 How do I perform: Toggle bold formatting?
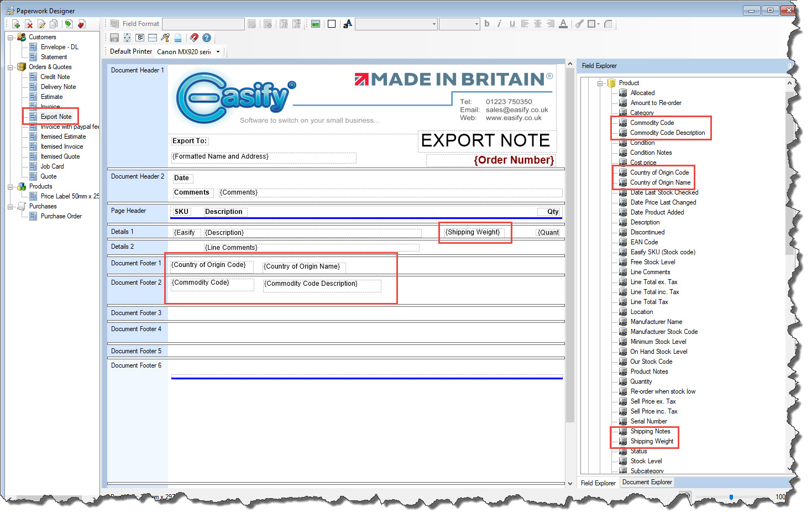[x=486, y=24]
